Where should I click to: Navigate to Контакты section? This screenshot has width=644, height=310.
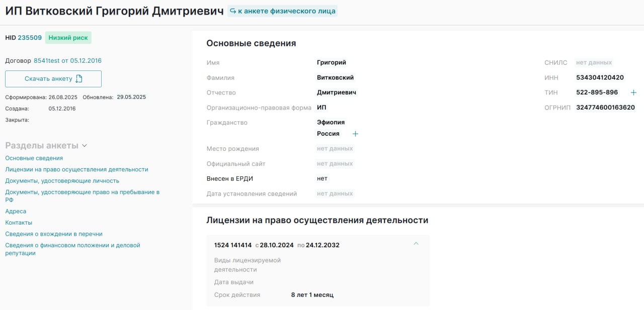[x=19, y=223]
